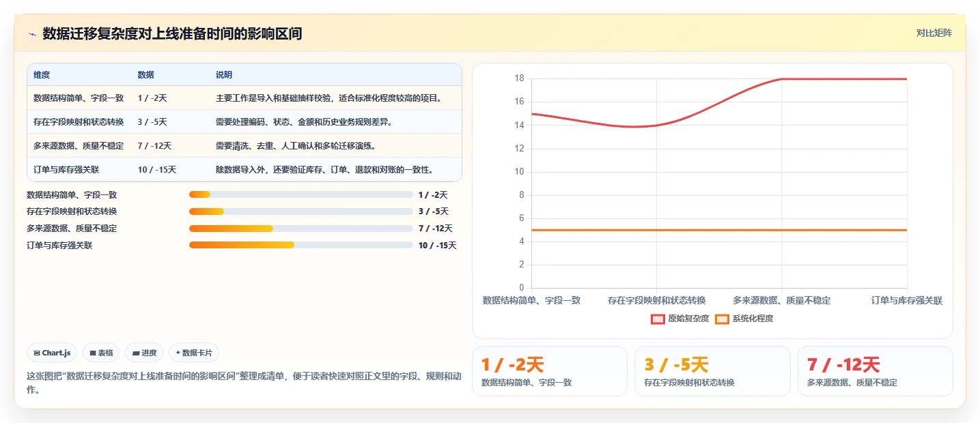Click the Chart.js tag chip
Screen dimensions: 980x423
click(x=53, y=353)
